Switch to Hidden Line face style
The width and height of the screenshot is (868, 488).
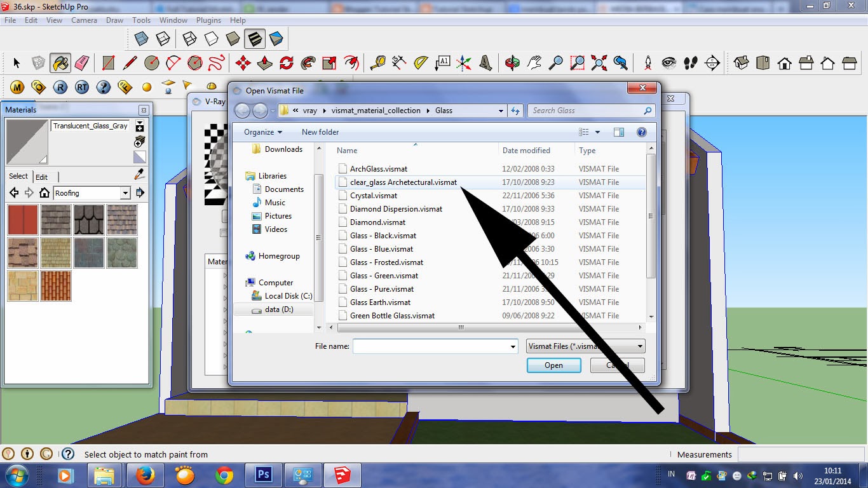click(211, 39)
